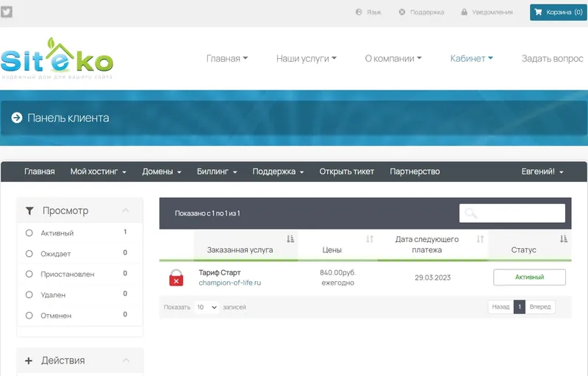
Task: Expand the Кабинет menu
Action: [x=471, y=59]
